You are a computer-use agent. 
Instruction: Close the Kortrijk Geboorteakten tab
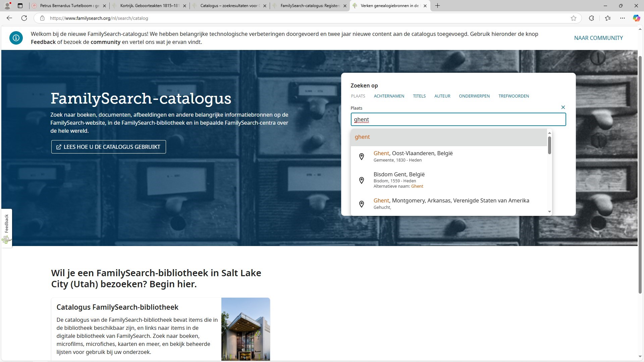184,6
